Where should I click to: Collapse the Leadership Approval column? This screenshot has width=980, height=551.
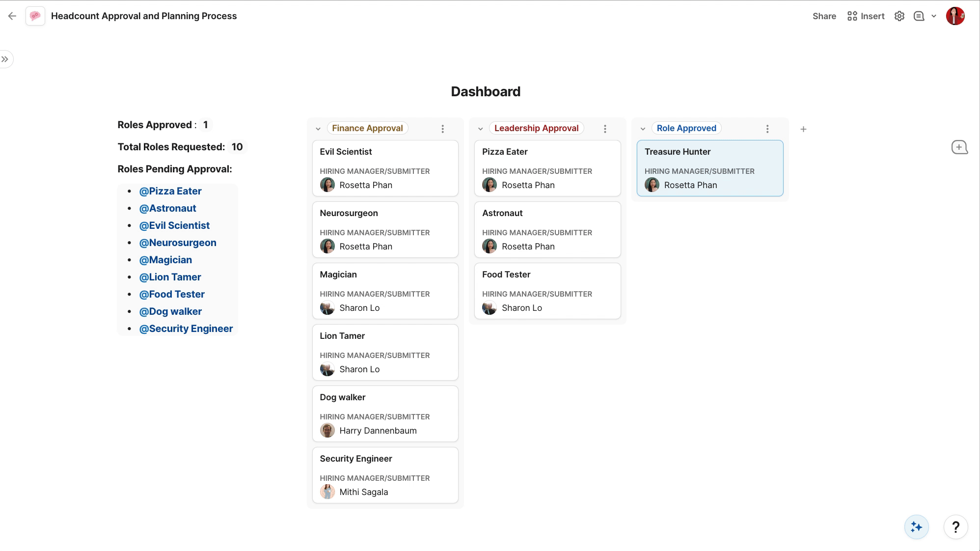click(x=481, y=129)
